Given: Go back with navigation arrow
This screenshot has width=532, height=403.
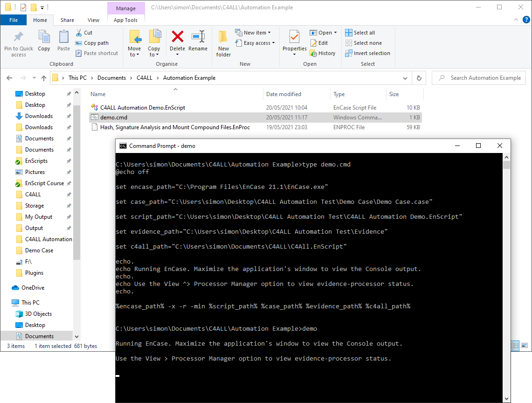Looking at the screenshot, I should [9, 78].
